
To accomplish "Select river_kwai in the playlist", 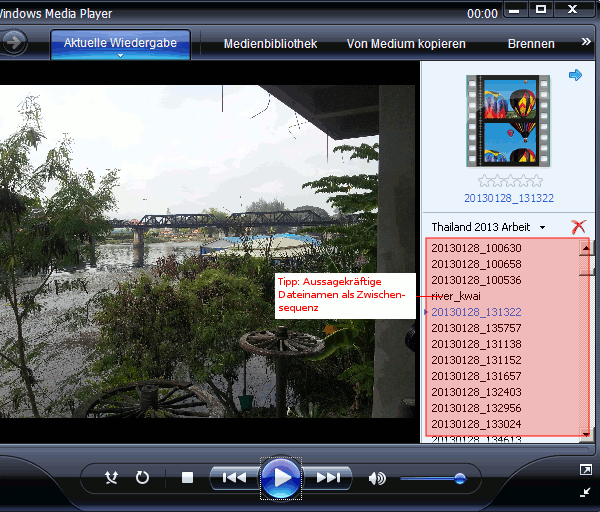I will pos(457,296).
